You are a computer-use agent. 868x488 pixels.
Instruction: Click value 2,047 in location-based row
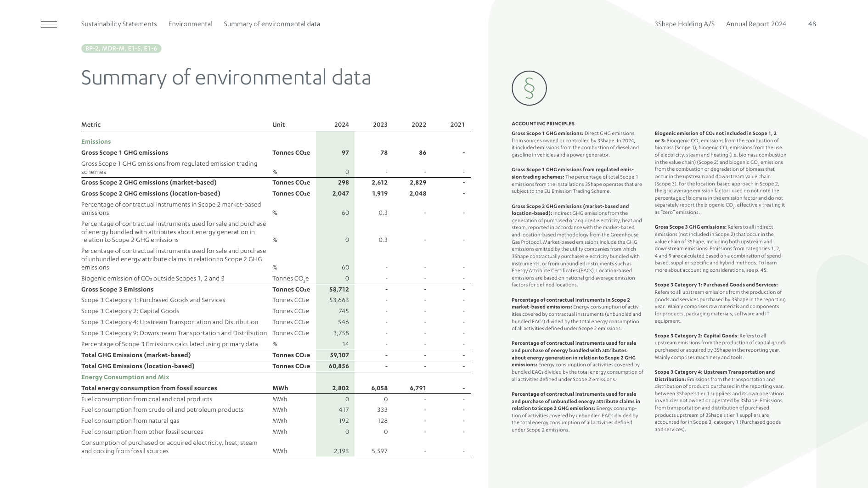[340, 193]
